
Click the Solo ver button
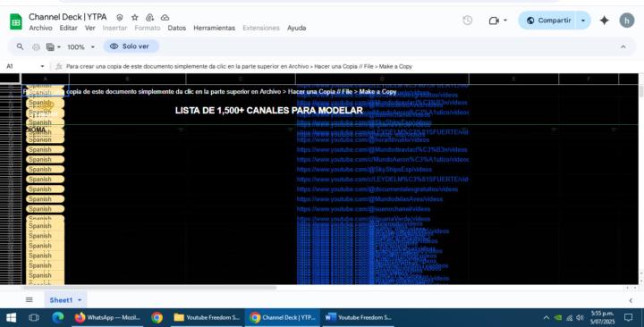click(x=131, y=46)
